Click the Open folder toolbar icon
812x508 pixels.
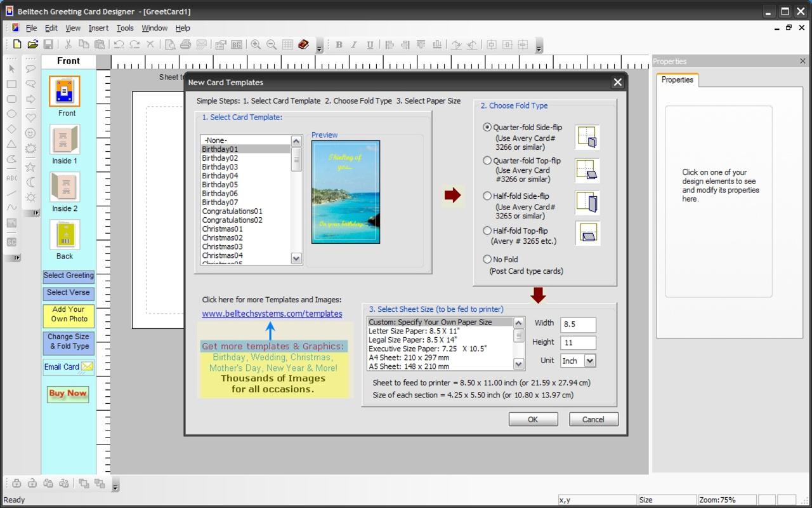[x=33, y=44]
